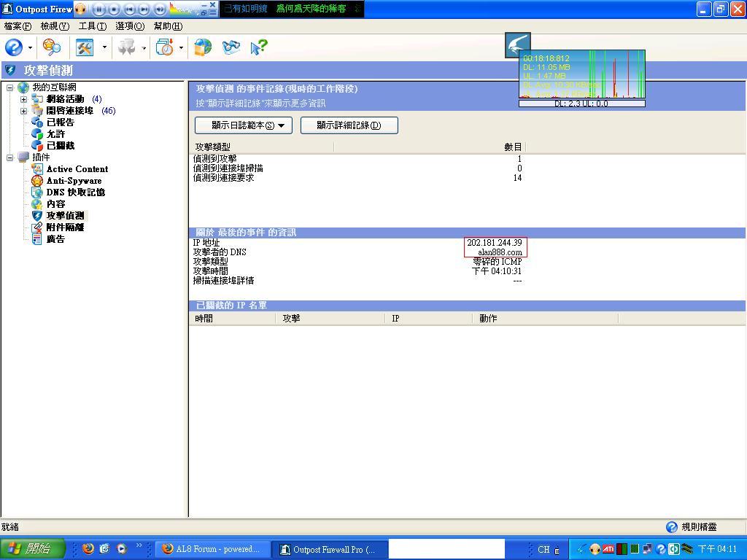Select the 偵測到連接埠掃描 row
Viewport: 747px width, 560px height.
tap(357, 168)
